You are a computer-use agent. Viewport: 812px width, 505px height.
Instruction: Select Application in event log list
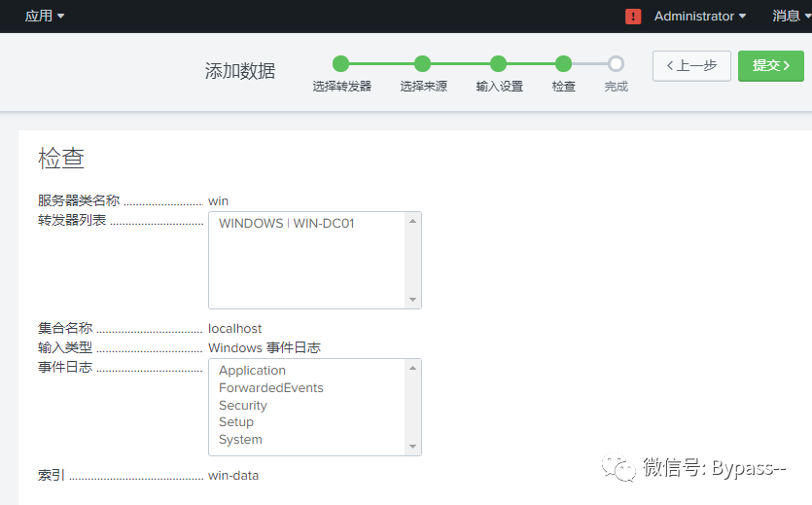pyautogui.click(x=252, y=371)
